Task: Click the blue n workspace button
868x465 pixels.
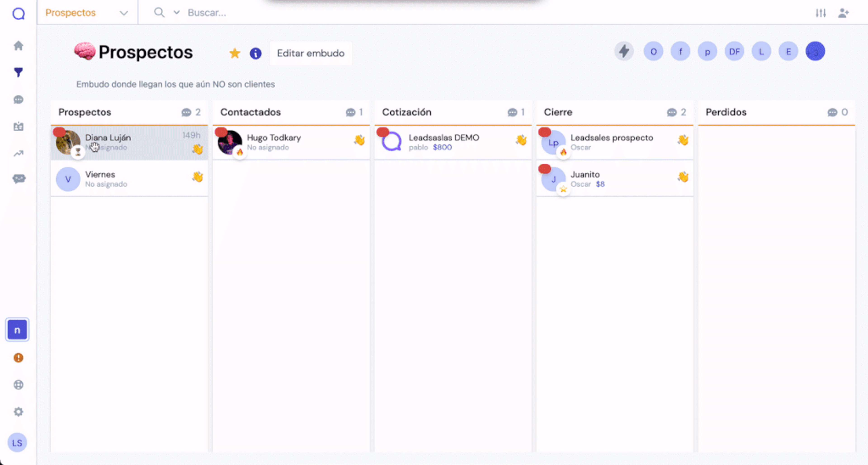Action: 17,330
